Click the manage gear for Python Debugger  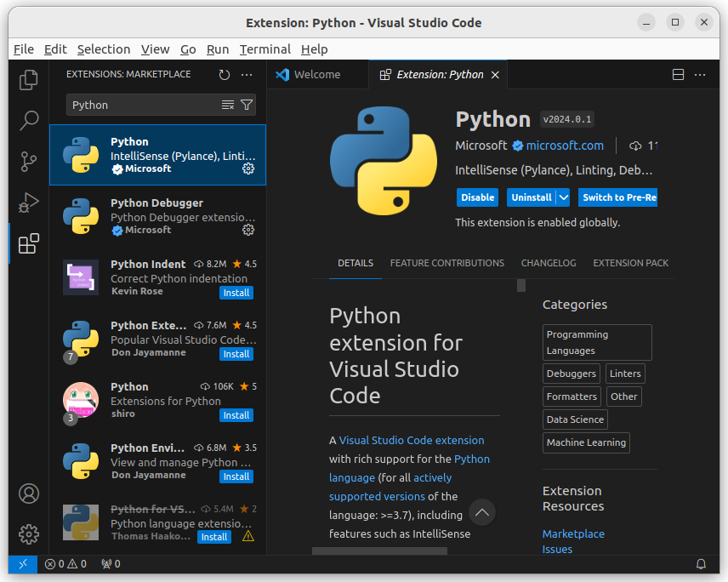[x=248, y=230]
